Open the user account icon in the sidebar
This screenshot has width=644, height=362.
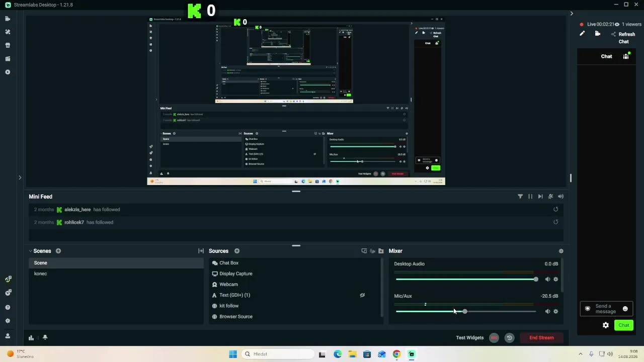pos(8,336)
